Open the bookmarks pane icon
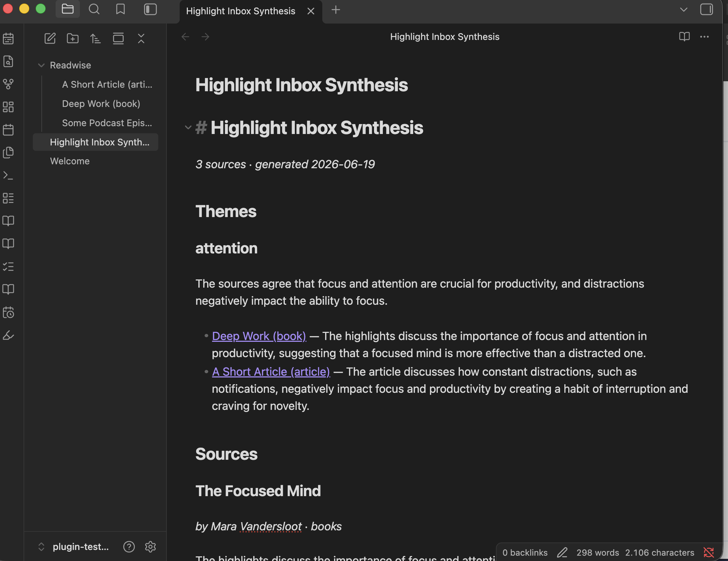The width and height of the screenshot is (728, 561). tap(121, 9)
